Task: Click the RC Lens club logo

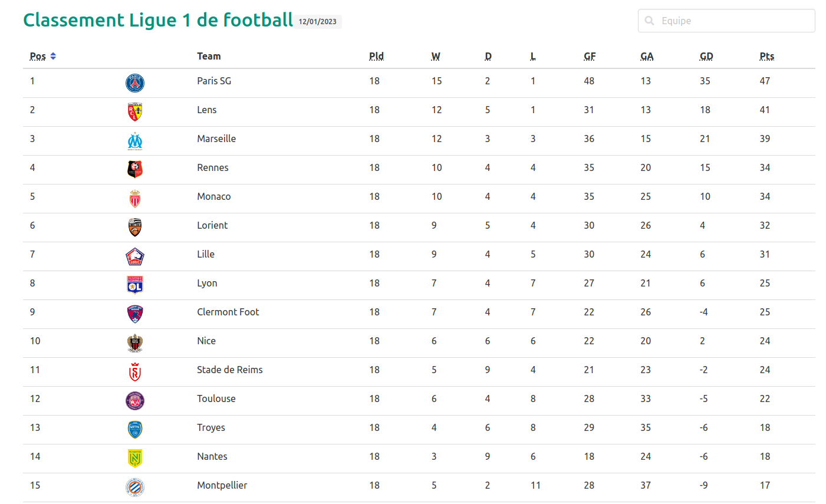Action: pos(135,112)
